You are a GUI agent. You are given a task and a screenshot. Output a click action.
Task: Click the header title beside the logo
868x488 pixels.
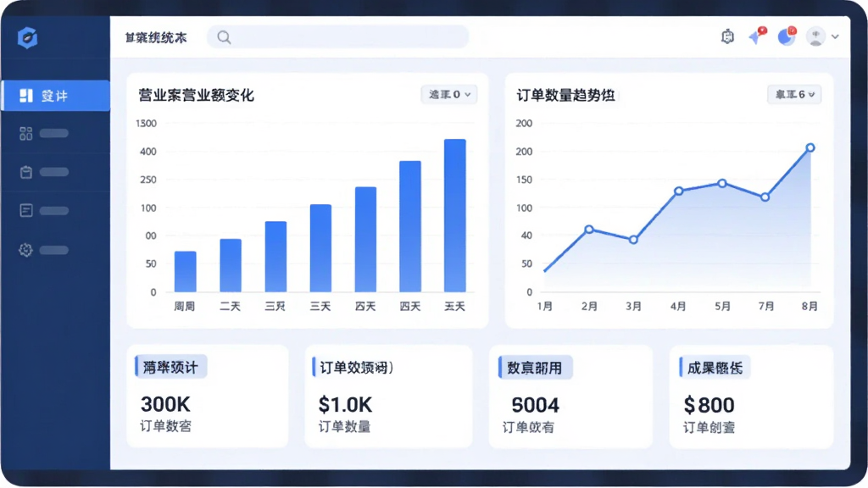pyautogui.click(x=156, y=37)
